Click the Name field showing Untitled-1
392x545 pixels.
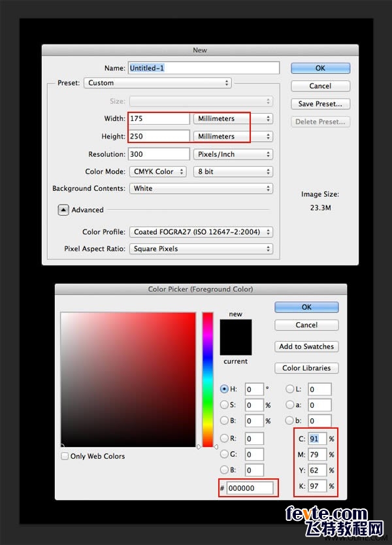pyautogui.click(x=204, y=68)
